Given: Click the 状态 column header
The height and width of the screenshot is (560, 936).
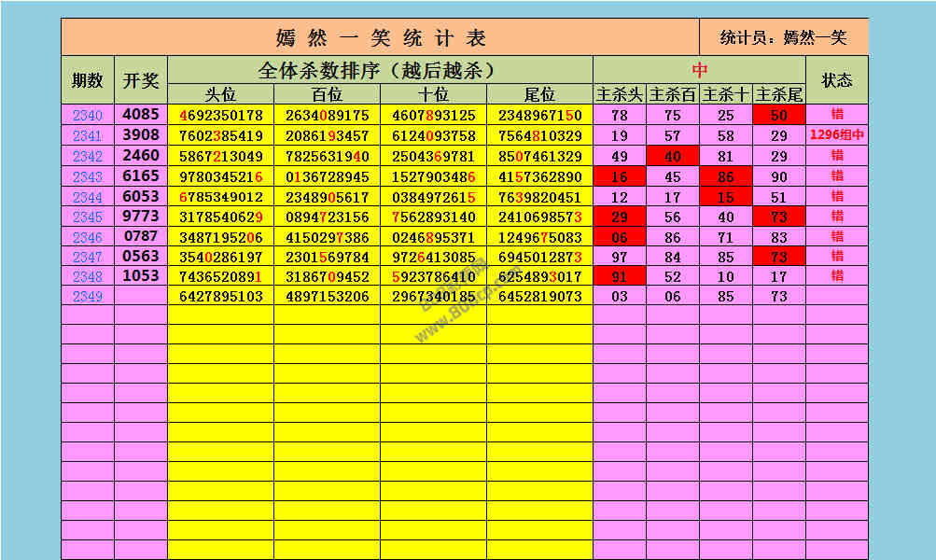Looking at the screenshot, I should point(836,80).
